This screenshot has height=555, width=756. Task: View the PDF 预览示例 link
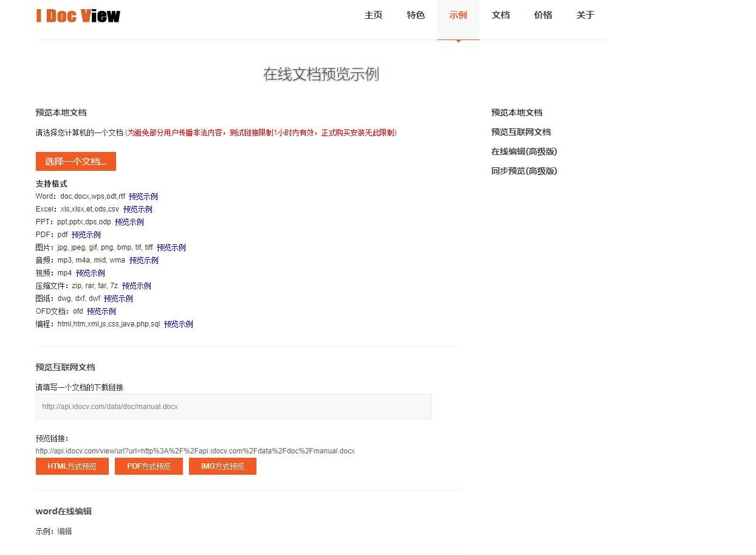click(x=86, y=235)
